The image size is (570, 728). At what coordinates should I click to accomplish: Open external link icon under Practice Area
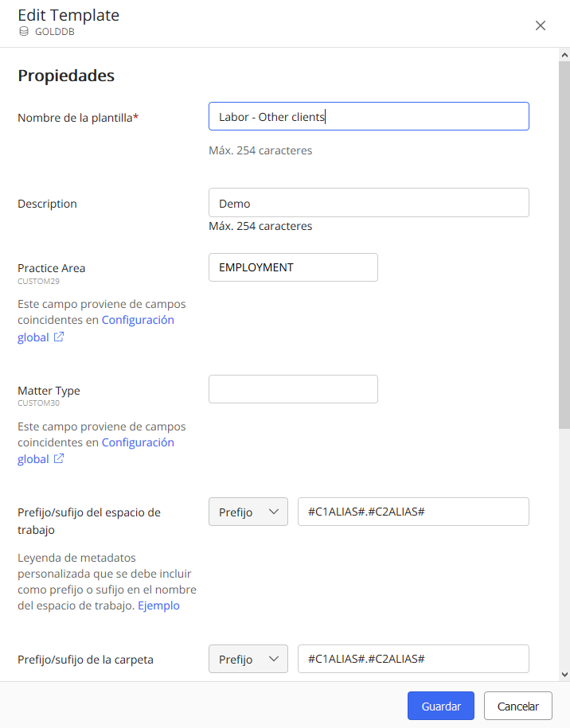(59, 337)
